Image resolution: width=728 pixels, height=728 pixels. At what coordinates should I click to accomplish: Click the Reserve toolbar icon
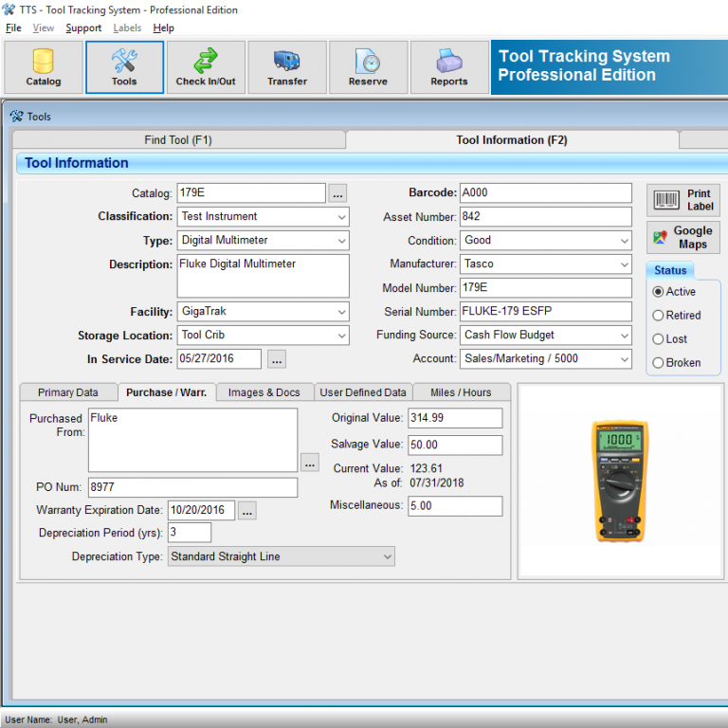click(368, 67)
